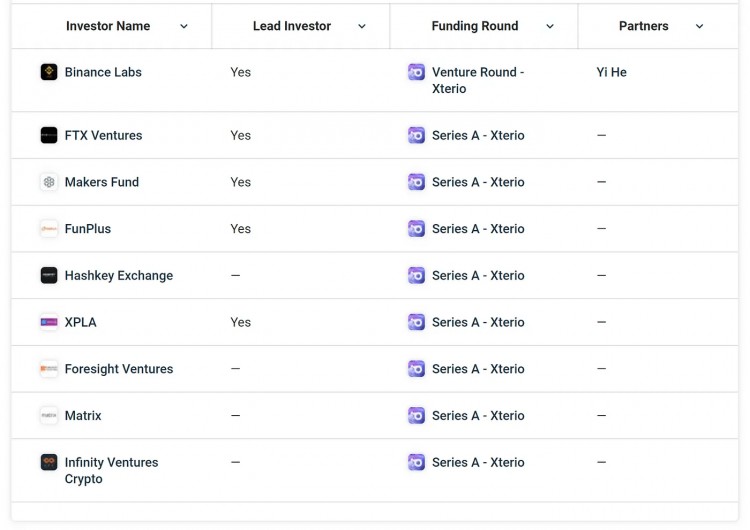This screenshot has width=750, height=530.
Task: Click the FTX Ventures logo icon
Action: tap(49, 135)
